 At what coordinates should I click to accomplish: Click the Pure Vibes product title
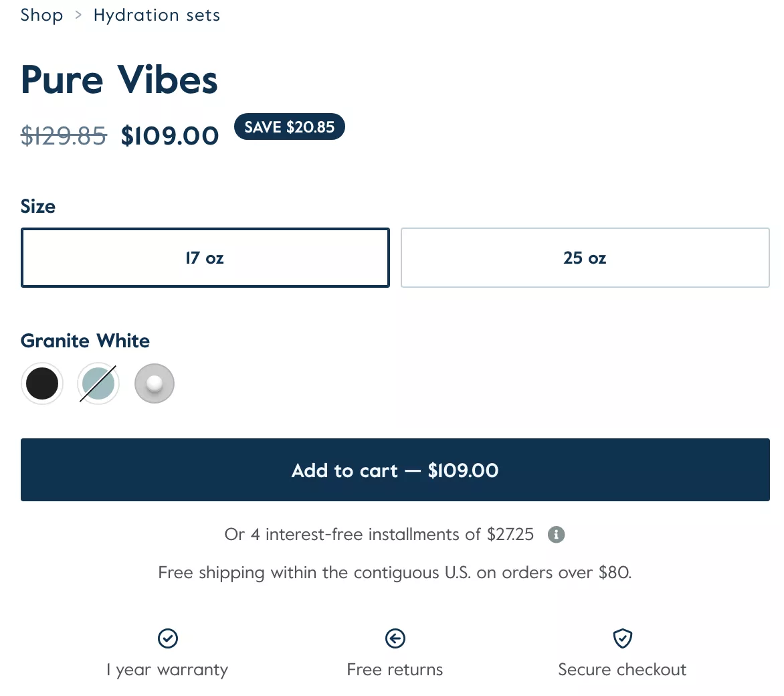tap(119, 80)
